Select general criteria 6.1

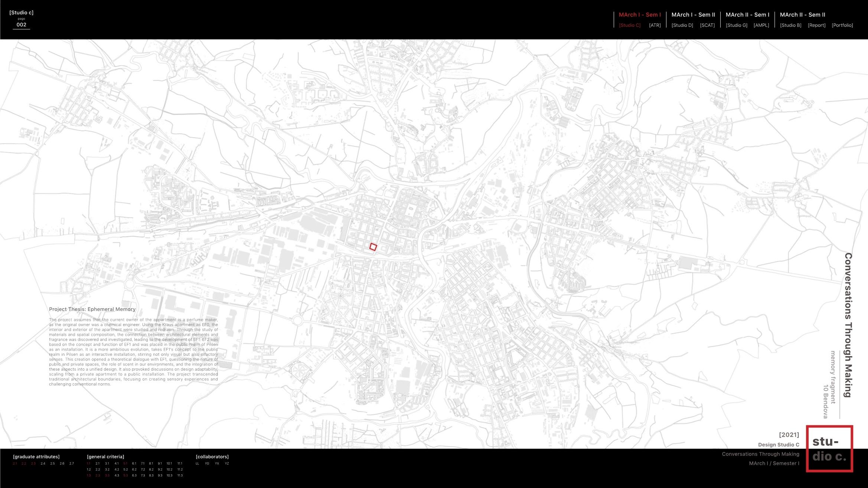pos(134,463)
